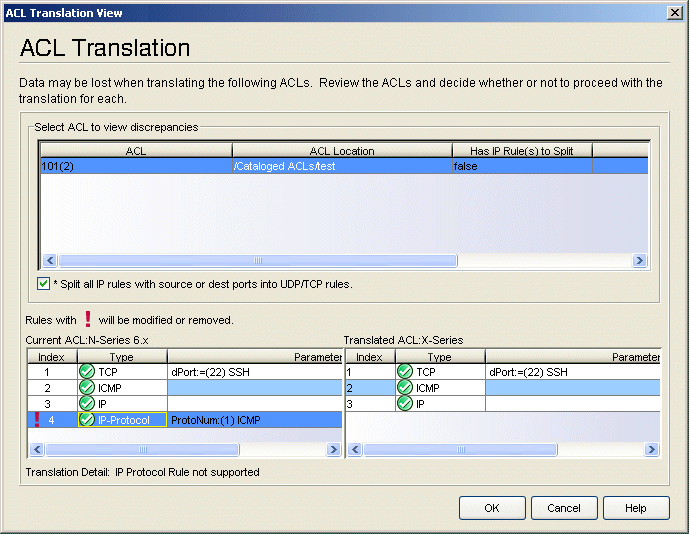Click /Cataloged ACLs/test location cell
689x534 pixels.
pos(342,166)
